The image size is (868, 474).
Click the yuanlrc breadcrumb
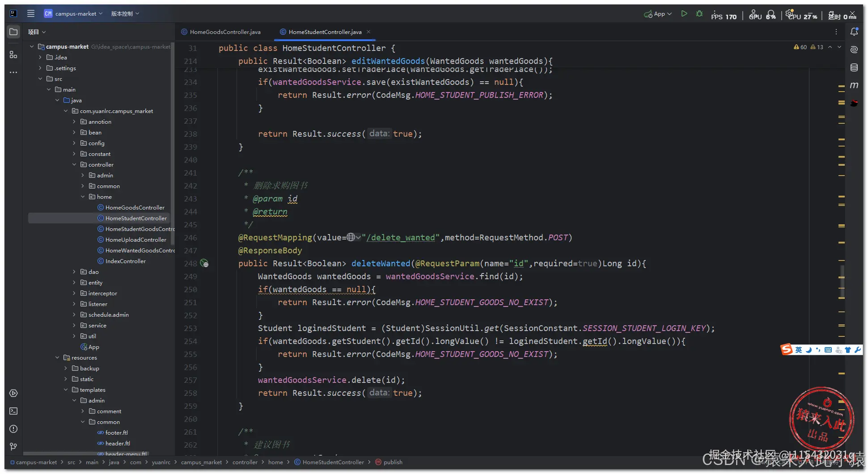(161, 462)
